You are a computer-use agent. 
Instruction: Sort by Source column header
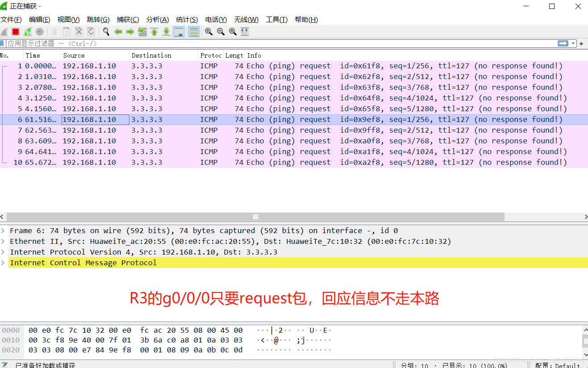(95, 55)
